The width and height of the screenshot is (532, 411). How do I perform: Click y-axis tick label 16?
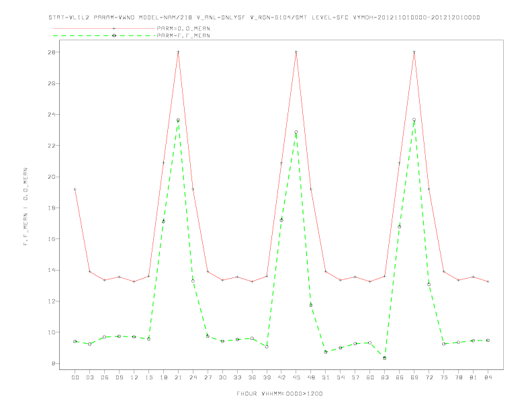tap(52, 238)
